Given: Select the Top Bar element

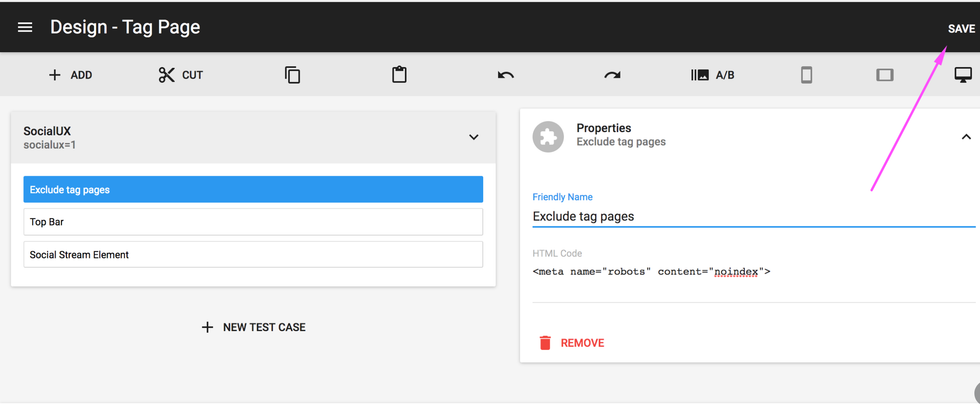Looking at the screenshot, I should click(253, 222).
